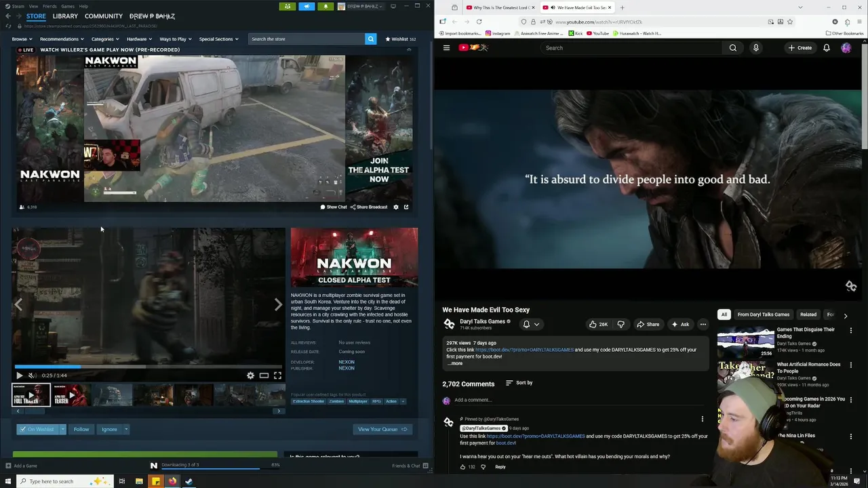Screen dimensions: 868x488
Task: Expand Special Sections dropdown
Action: (x=218, y=39)
